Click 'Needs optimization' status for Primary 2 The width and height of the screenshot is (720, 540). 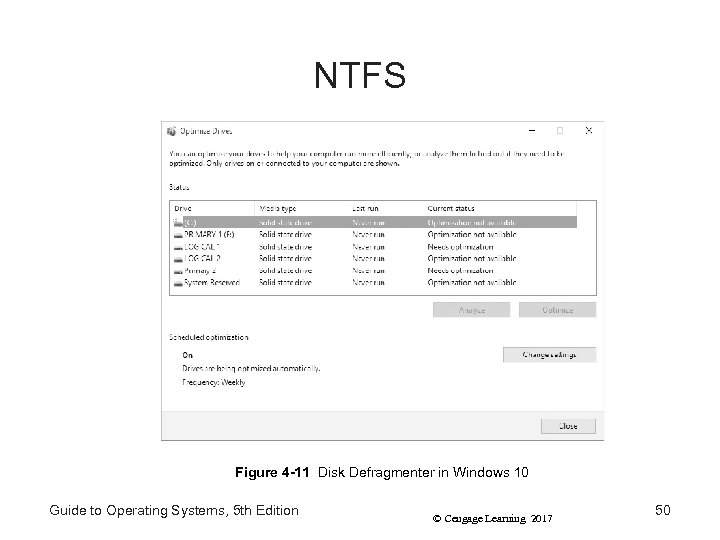point(460,271)
